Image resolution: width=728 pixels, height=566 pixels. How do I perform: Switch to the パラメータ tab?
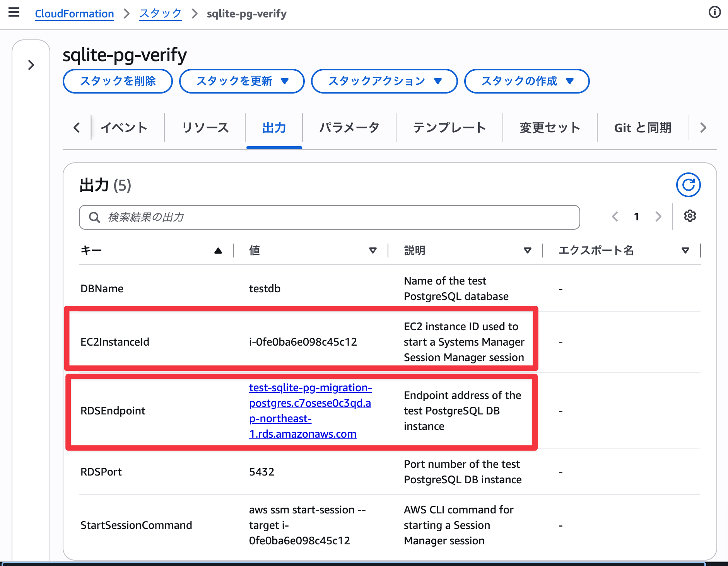[349, 128]
